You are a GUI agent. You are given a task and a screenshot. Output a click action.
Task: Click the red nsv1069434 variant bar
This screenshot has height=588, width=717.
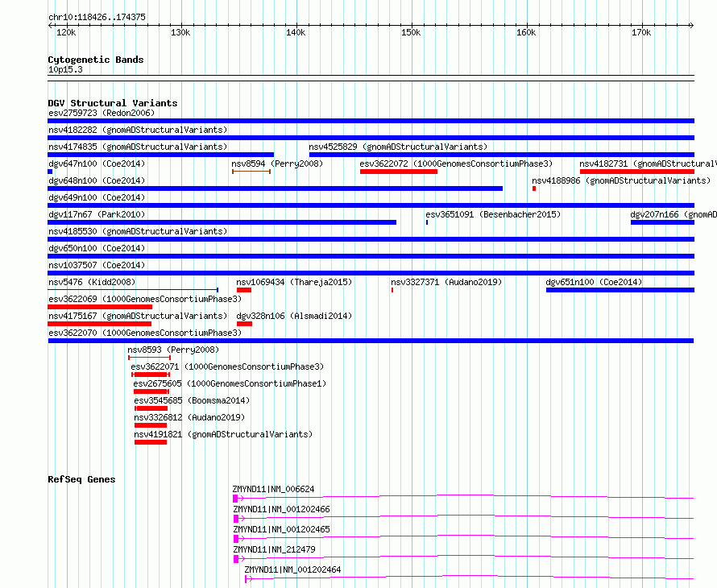(x=244, y=290)
